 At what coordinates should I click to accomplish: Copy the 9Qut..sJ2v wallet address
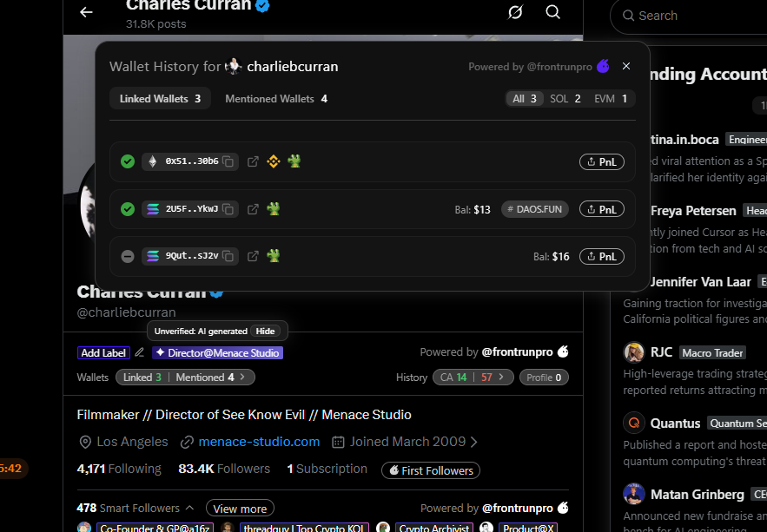[x=228, y=256]
